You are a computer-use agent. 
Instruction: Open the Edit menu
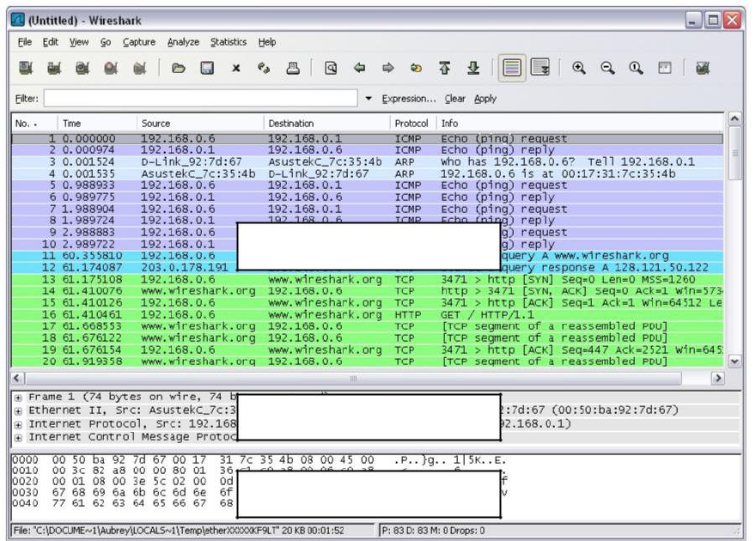(x=50, y=42)
